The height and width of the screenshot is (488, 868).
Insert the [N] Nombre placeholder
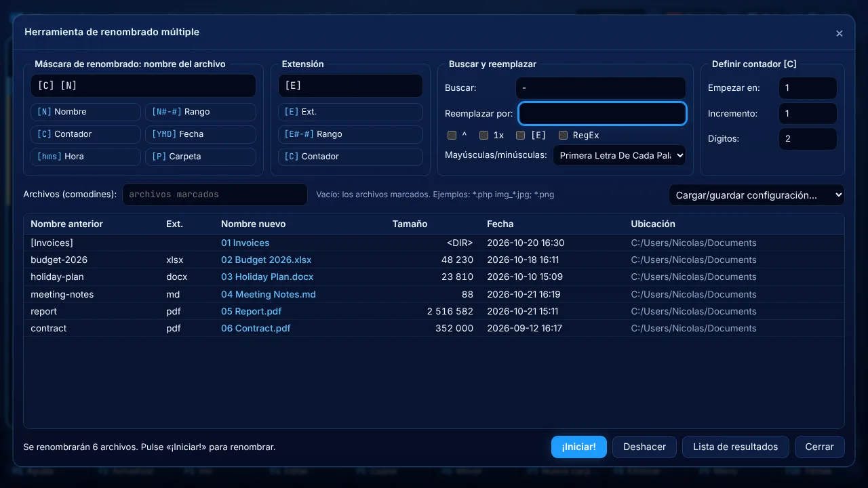tap(85, 112)
